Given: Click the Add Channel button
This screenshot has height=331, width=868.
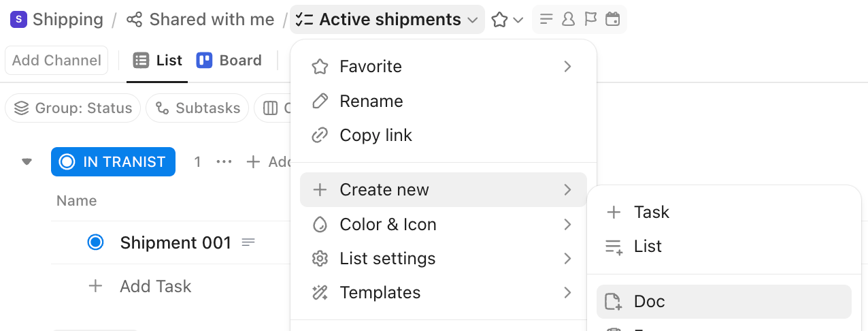Looking at the screenshot, I should click(56, 61).
